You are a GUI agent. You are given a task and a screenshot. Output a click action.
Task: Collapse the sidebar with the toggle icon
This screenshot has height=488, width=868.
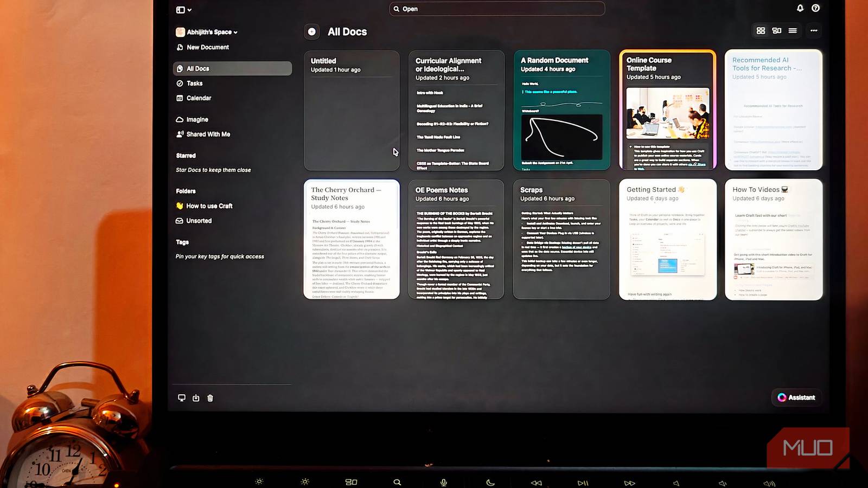pos(182,9)
